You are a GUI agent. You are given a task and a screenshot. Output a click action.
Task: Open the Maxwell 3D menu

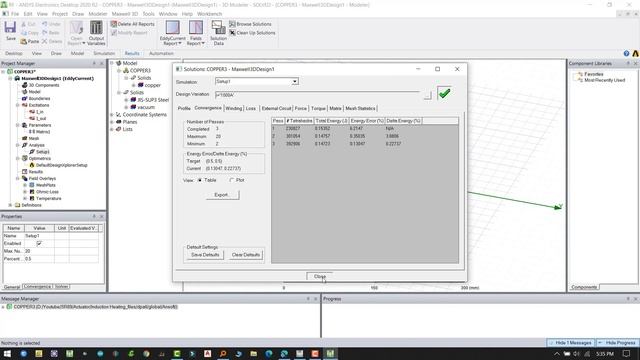pyautogui.click(x=124, y=14)
